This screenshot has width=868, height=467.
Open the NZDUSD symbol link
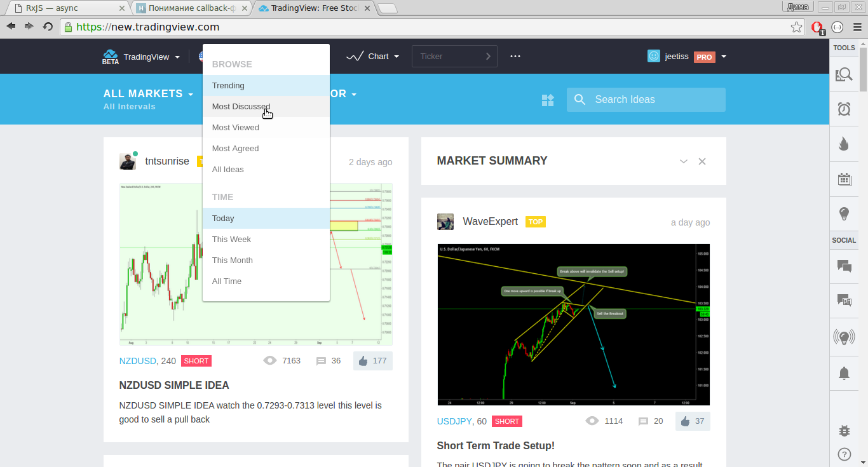137,361
